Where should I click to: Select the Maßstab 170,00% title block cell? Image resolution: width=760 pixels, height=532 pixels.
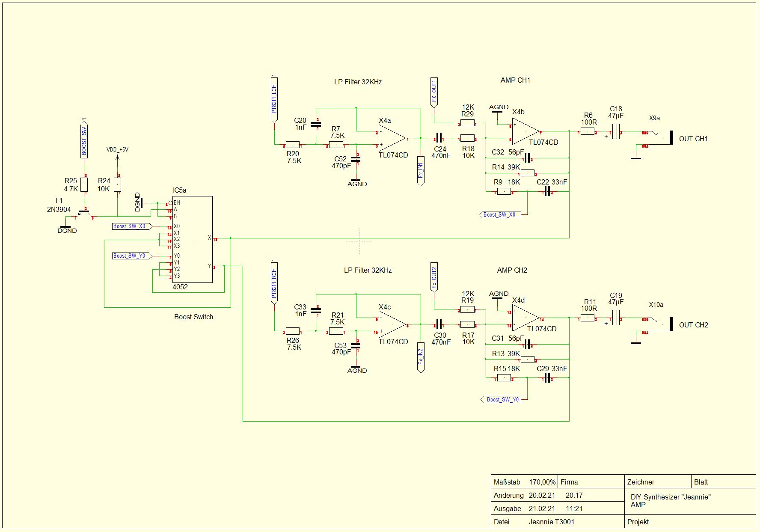[524, 482]
